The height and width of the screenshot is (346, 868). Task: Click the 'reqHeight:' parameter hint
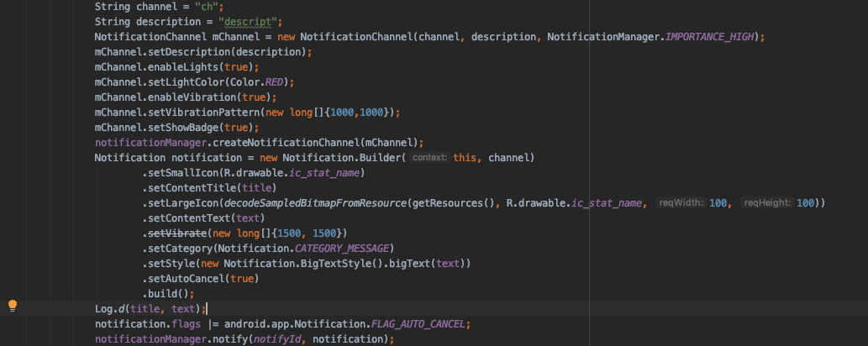pos(768,202)
